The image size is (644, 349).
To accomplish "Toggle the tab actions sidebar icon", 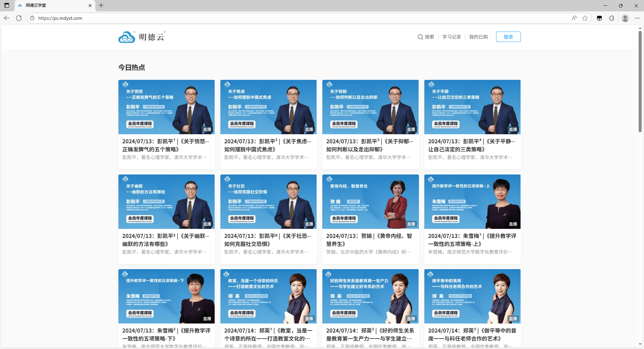I will pos(7,5).
